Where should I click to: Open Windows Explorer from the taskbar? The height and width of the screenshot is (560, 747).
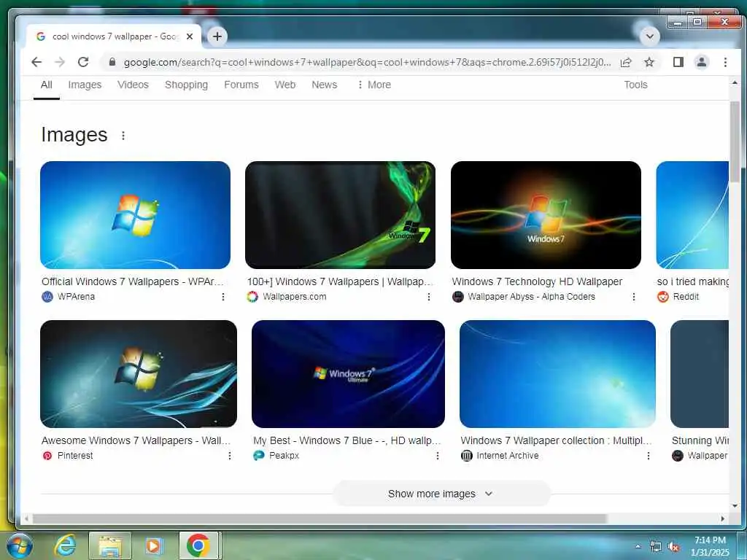coord(110,545)
